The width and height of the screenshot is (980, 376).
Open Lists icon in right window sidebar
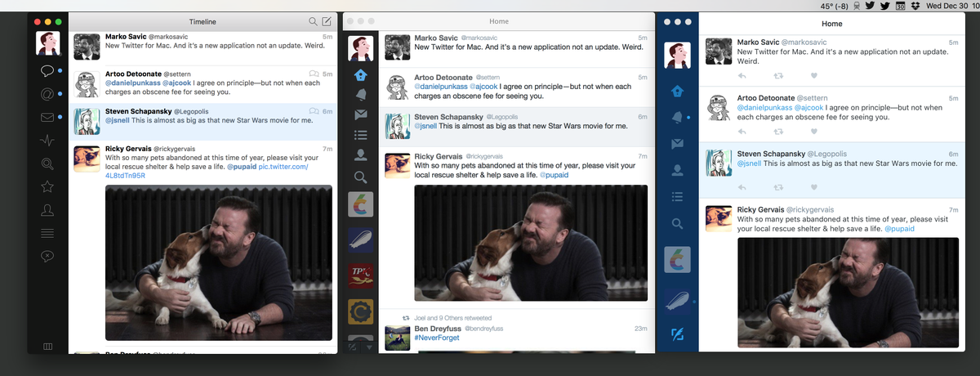point(677,196)
